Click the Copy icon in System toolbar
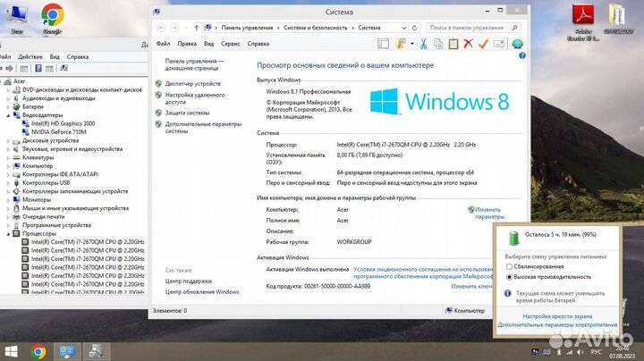This screenshot has width=644, height=361. pyautogui.click(x=438, y=44)
